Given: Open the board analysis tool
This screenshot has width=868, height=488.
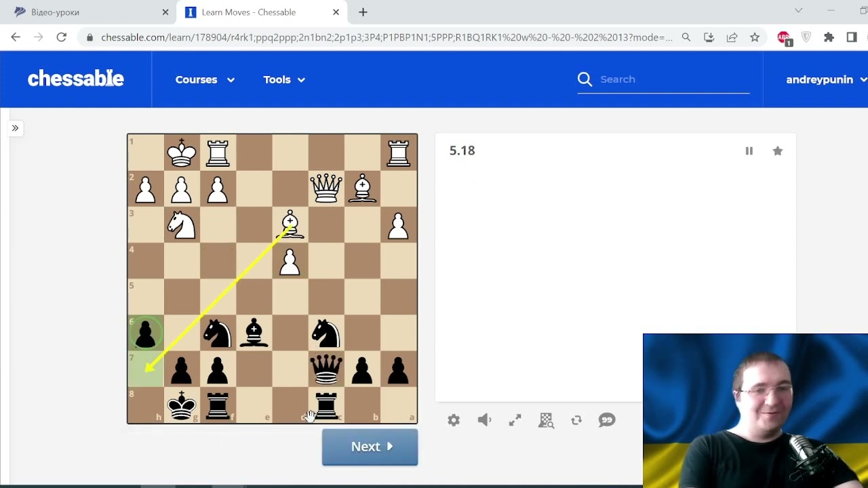Looking at the screenshot, I should (546, 420).
